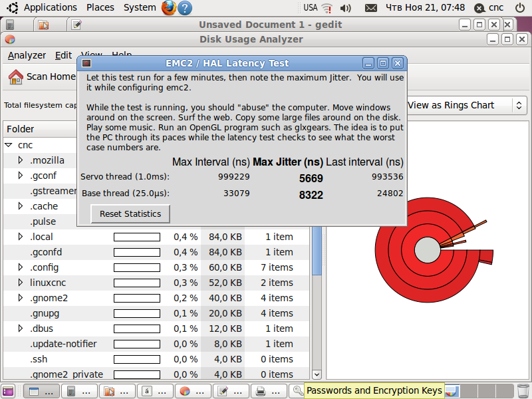Switch to file manager taskbar button
The height and width of the screenshot is (399, 532).
click(x=118, y=391)
